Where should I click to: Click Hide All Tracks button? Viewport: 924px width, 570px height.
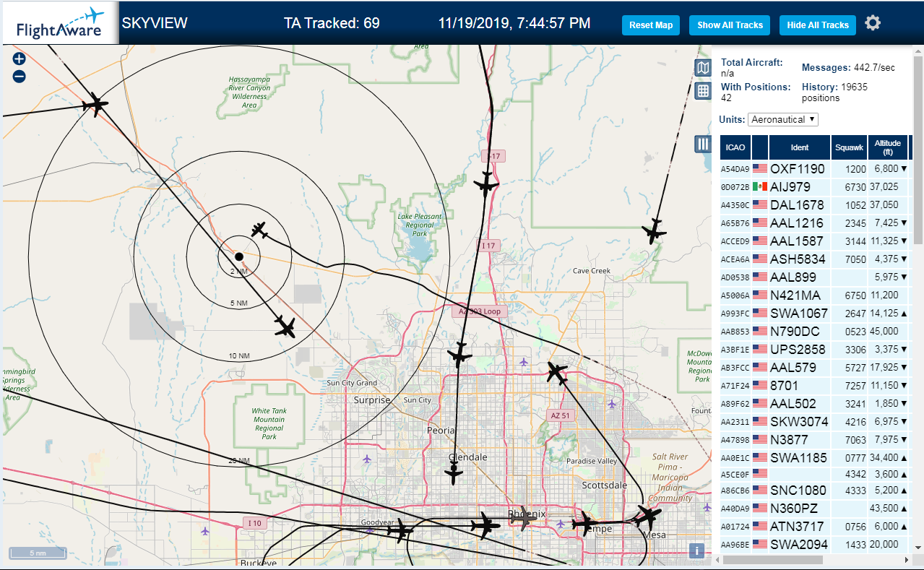818,25
